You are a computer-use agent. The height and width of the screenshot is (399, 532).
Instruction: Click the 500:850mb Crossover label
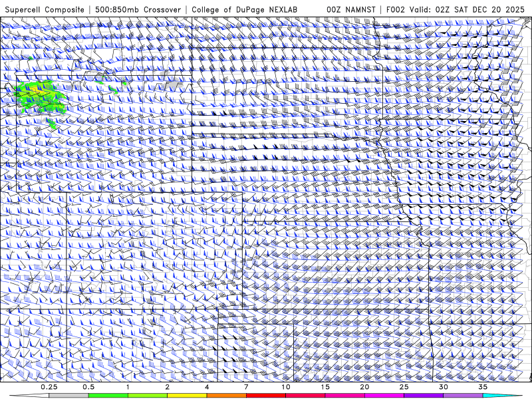(x=138, y=9)
